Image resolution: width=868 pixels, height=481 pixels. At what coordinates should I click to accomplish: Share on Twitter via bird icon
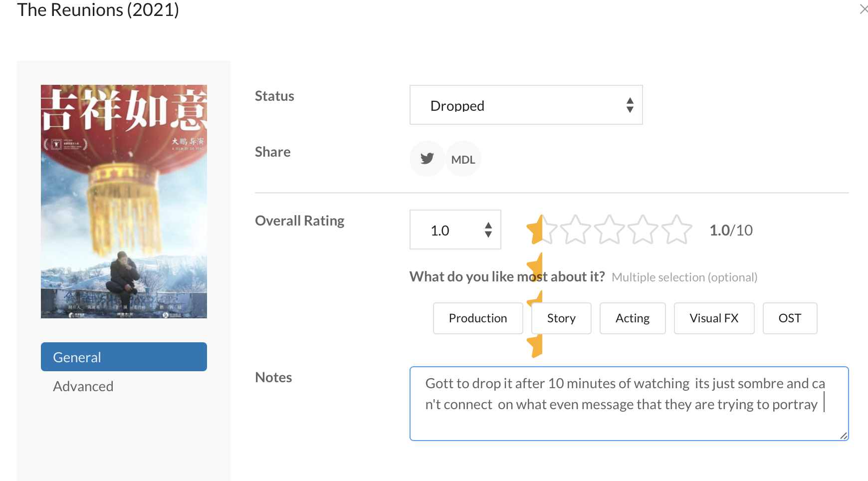[427, 159]
